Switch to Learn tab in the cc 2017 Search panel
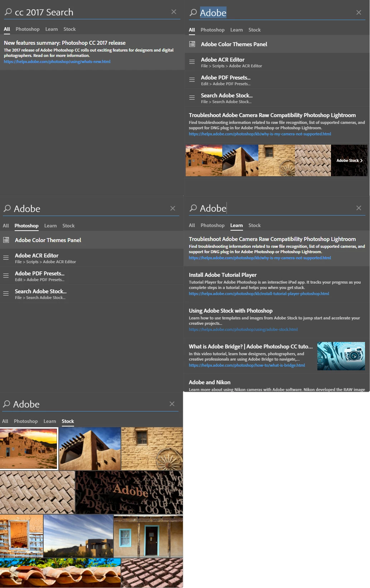 (52, 29)
